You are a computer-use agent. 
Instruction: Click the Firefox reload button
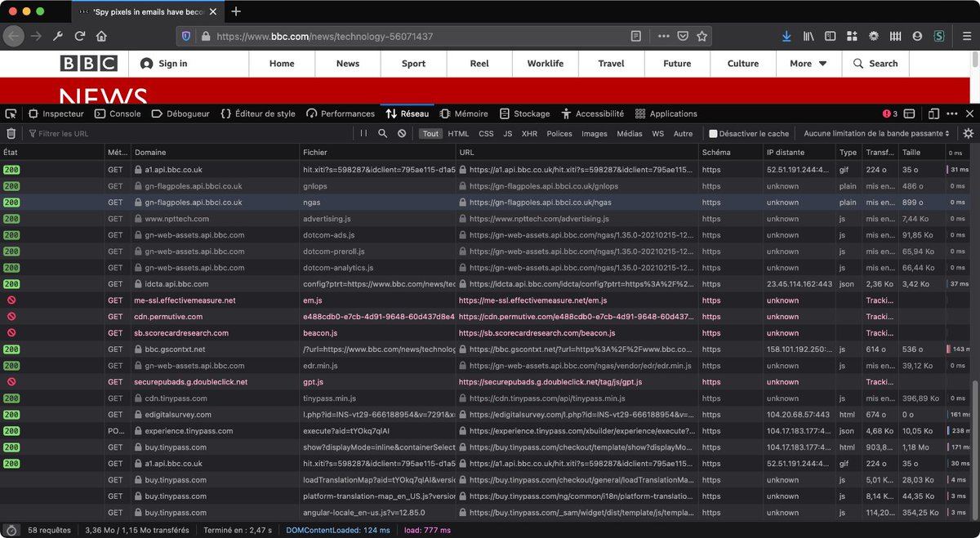click(x=80, y=36)
